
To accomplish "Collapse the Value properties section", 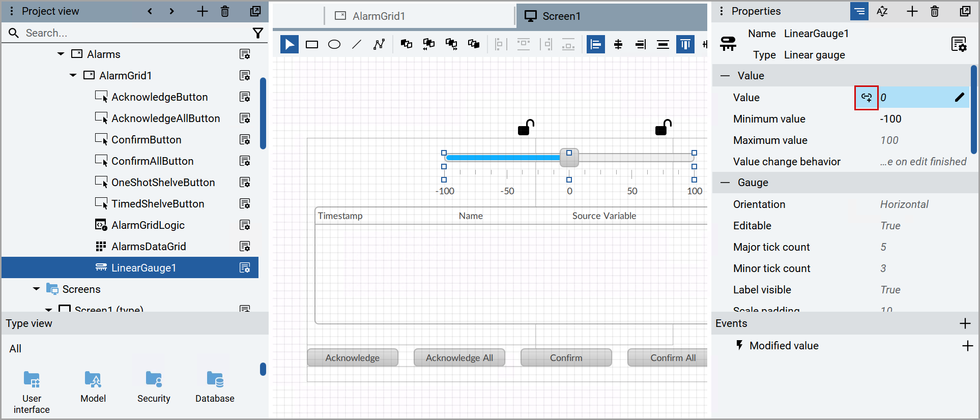I will (x=726, y=76).
